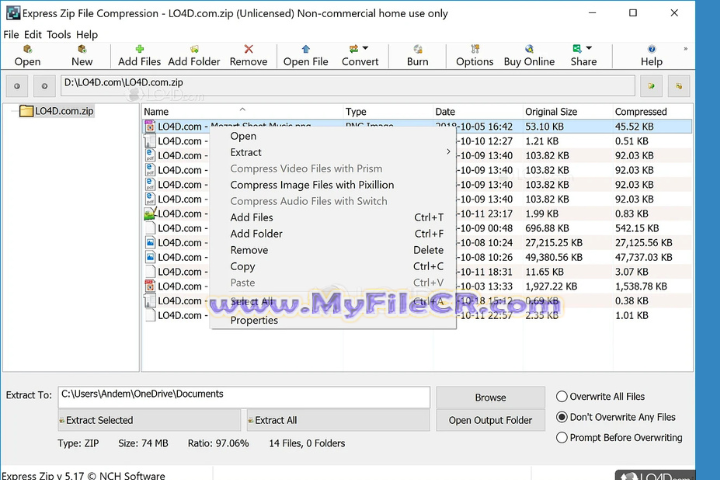Open the File menu

pyautogui.click(x=11, y=35)
